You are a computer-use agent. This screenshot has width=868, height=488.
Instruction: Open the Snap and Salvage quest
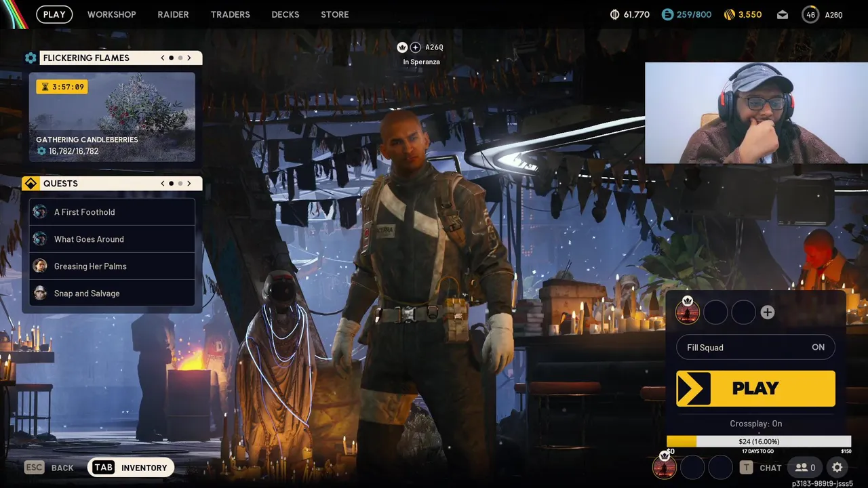(112, 293)
